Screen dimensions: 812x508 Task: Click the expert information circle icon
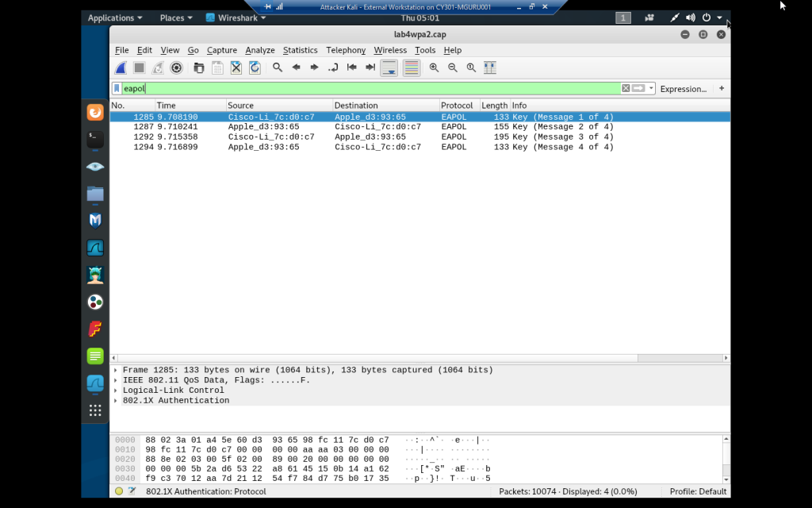coord(119,491)
